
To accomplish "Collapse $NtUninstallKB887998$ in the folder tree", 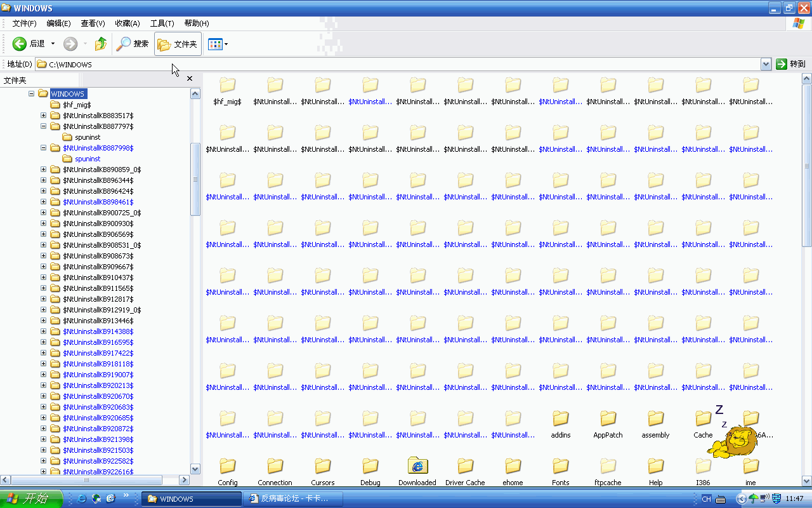I will coord(43,148).
